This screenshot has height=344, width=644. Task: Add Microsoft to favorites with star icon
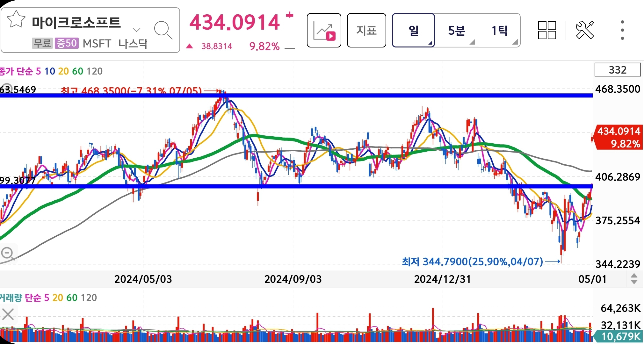pyautogui.click(x=16, y=20)
